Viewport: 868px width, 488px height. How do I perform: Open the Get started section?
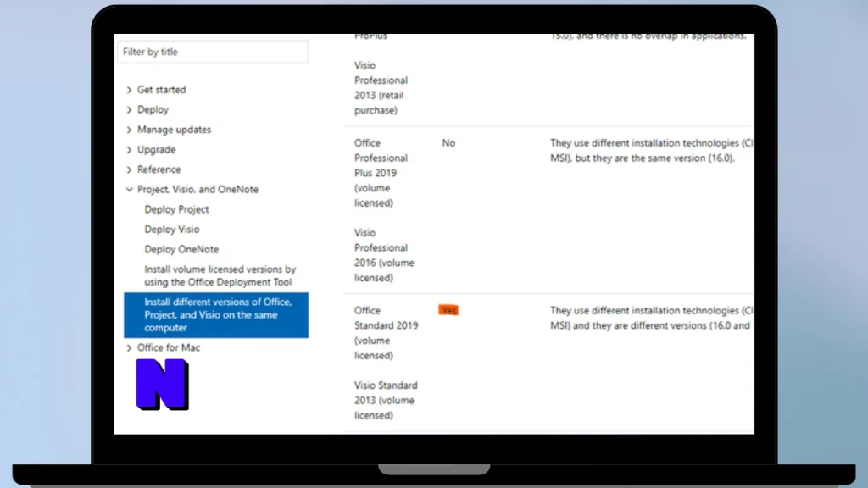point(162,90)
